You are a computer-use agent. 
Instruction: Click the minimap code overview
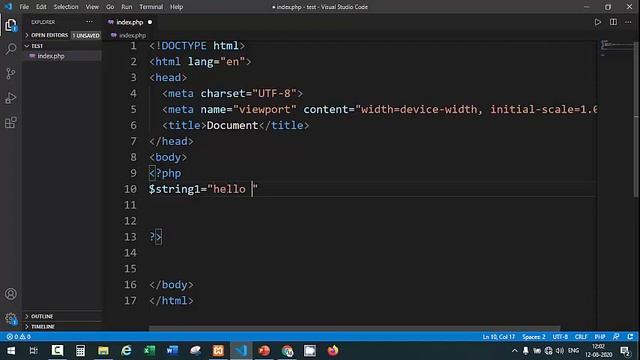616,47
